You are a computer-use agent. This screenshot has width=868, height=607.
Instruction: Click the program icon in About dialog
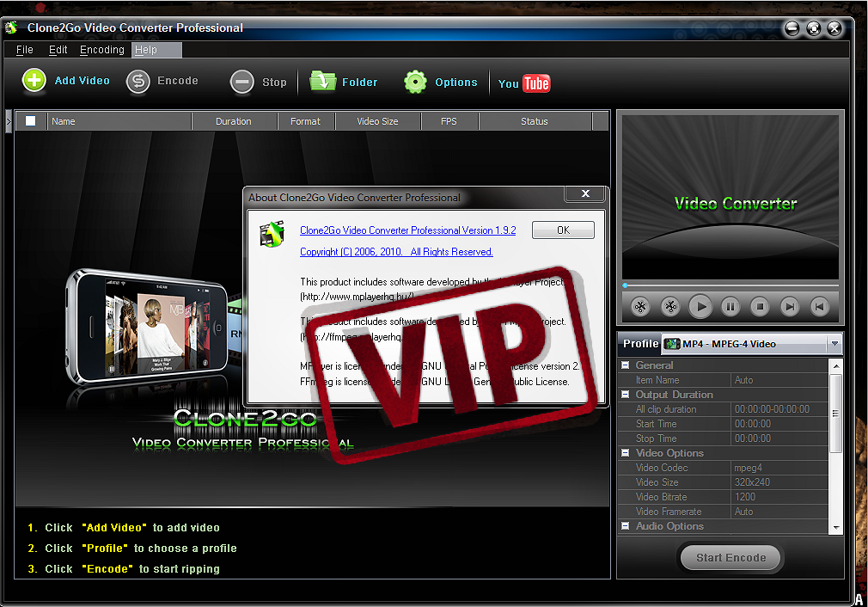pyautogui.click(x=272, y=233)
